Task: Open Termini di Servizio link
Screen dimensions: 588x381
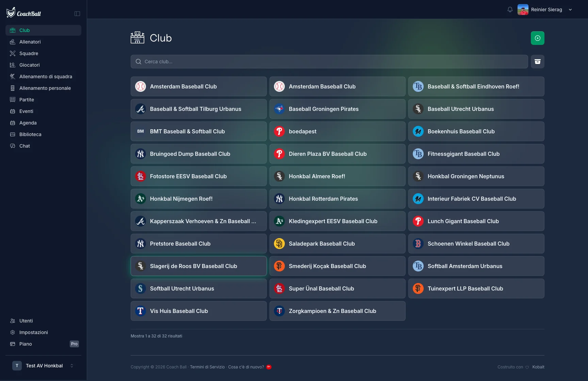Action: [x=207, y=367]
